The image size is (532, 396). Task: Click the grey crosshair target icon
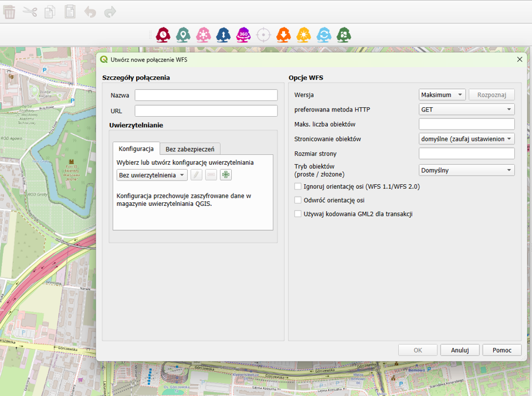coord(263,35)
